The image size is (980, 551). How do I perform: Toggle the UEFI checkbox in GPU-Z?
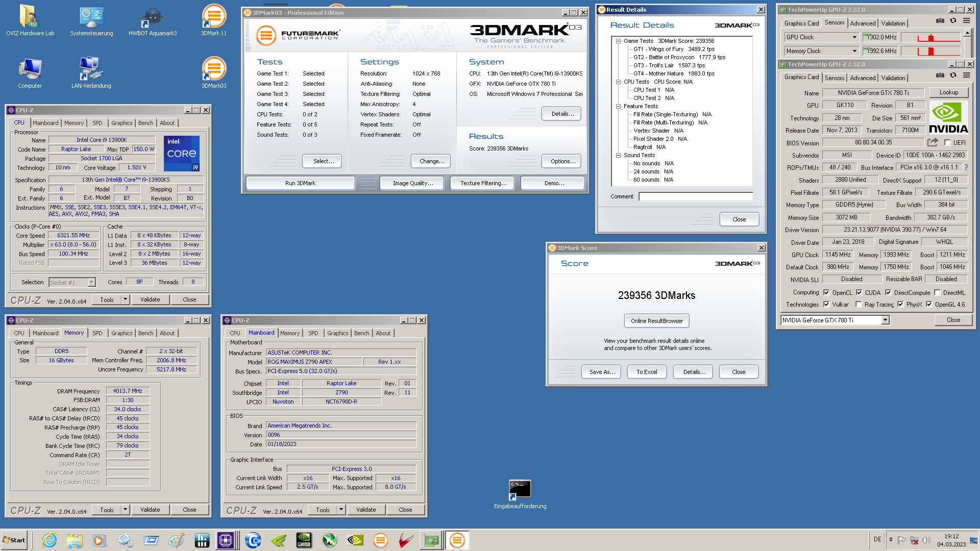click(947, 143)
